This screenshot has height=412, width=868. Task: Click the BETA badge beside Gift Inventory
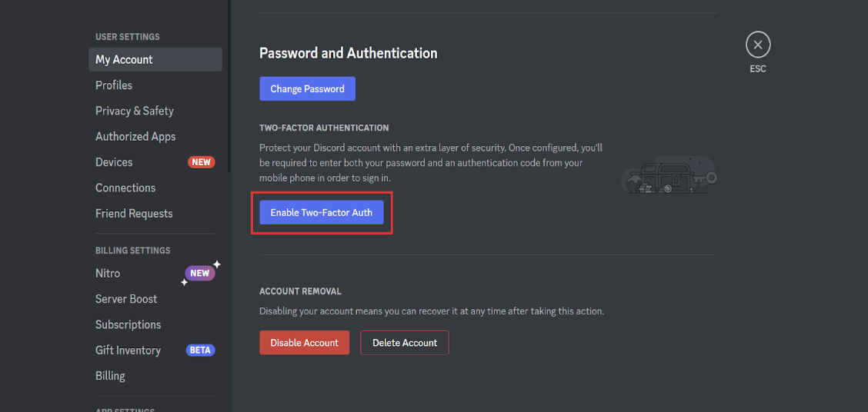200,351
